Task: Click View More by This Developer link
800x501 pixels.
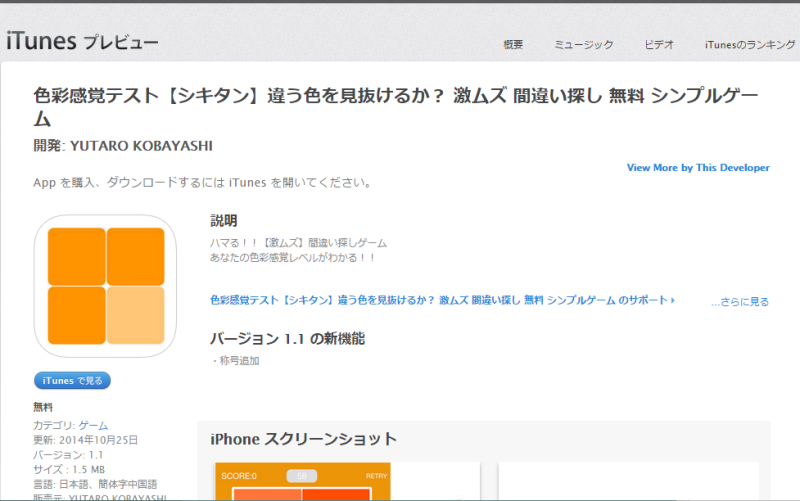Action: [x=698, y=168]
